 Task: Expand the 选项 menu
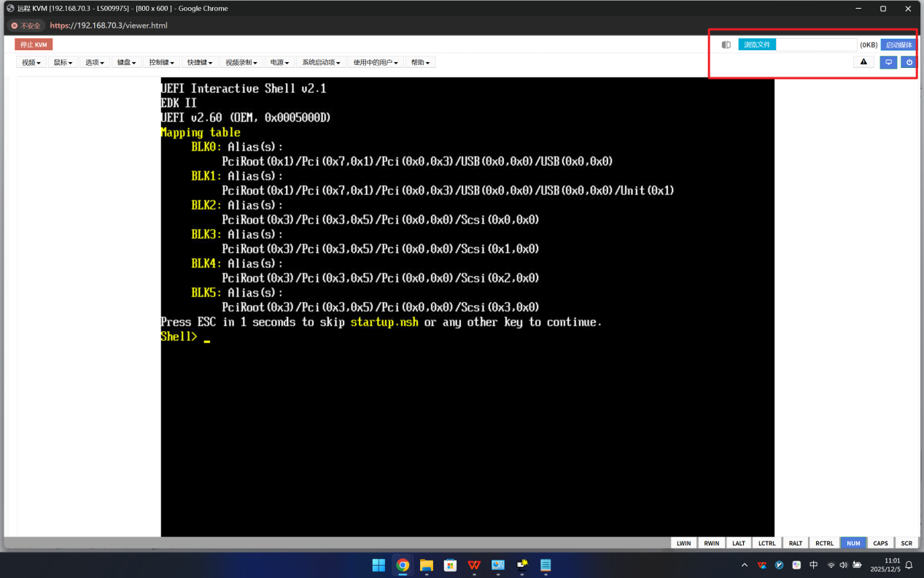point(95,63)
